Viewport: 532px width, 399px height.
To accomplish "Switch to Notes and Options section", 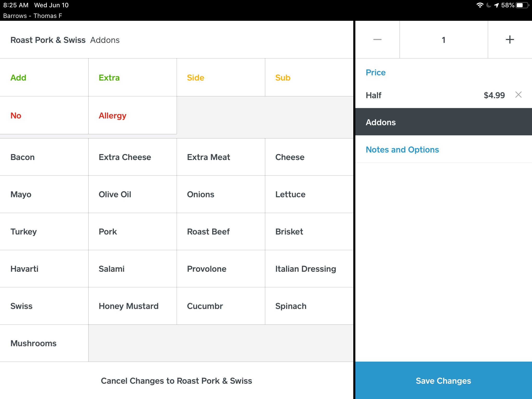I will coord(402,150).
